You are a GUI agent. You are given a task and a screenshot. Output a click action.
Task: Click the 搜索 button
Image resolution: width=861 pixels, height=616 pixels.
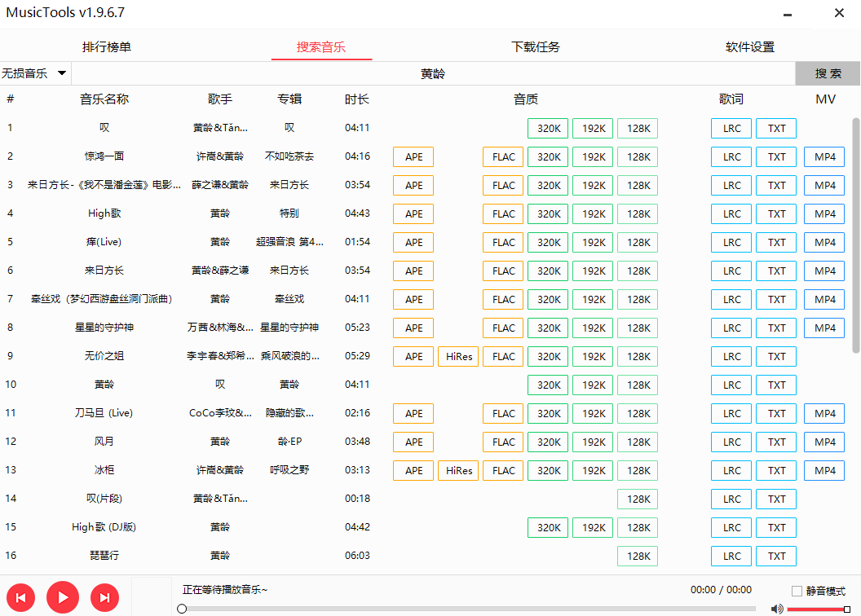point(828,73)
